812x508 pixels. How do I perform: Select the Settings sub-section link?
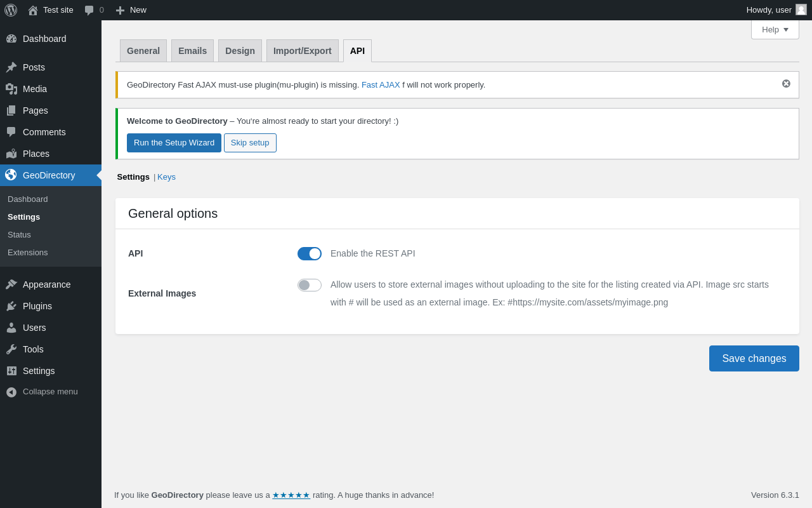click(x=133, y=177)
